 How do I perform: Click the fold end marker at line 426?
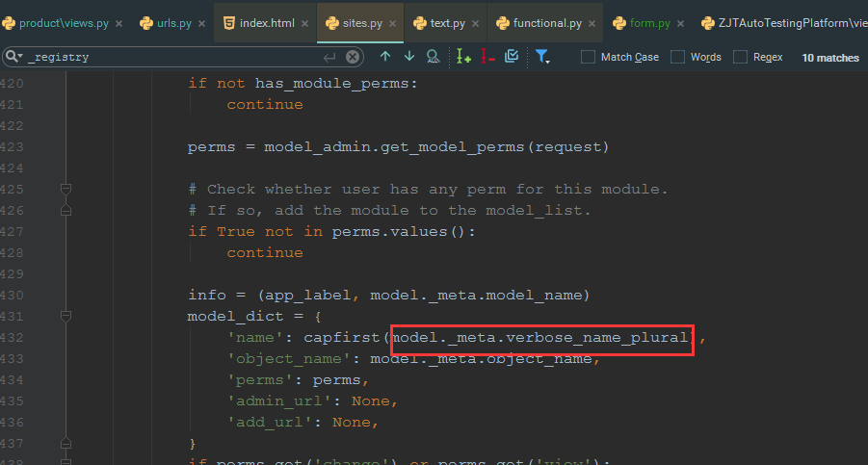66,210
